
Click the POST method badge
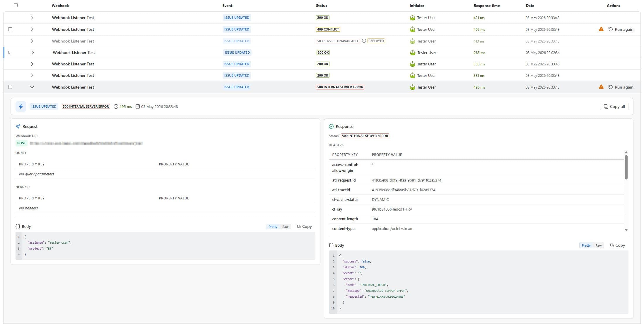coord(21,143)
